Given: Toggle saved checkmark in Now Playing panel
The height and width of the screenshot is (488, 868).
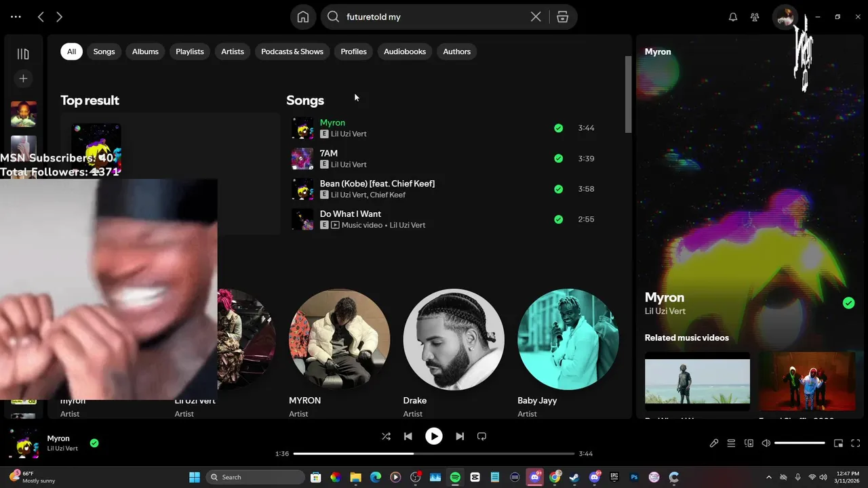Looking at the screenshot, I should point(848,303).
